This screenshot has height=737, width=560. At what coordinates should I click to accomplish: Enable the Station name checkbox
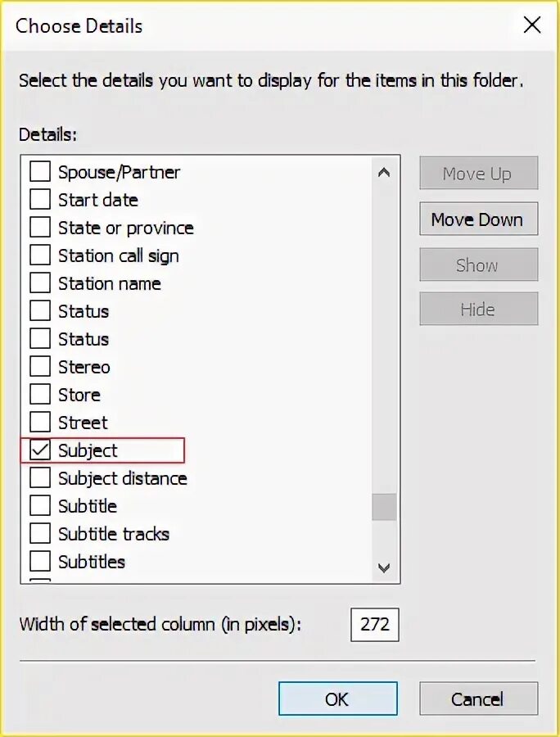point(40,283)
